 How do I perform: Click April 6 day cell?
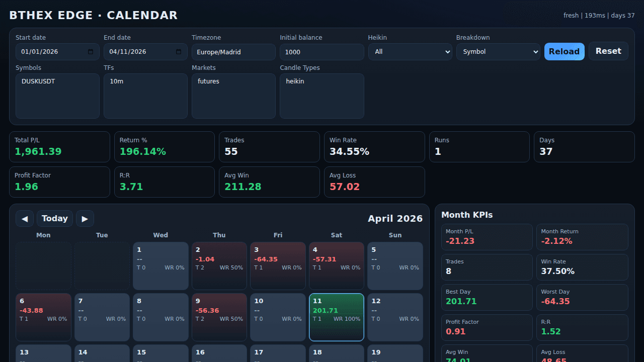(x=43, y=317)
